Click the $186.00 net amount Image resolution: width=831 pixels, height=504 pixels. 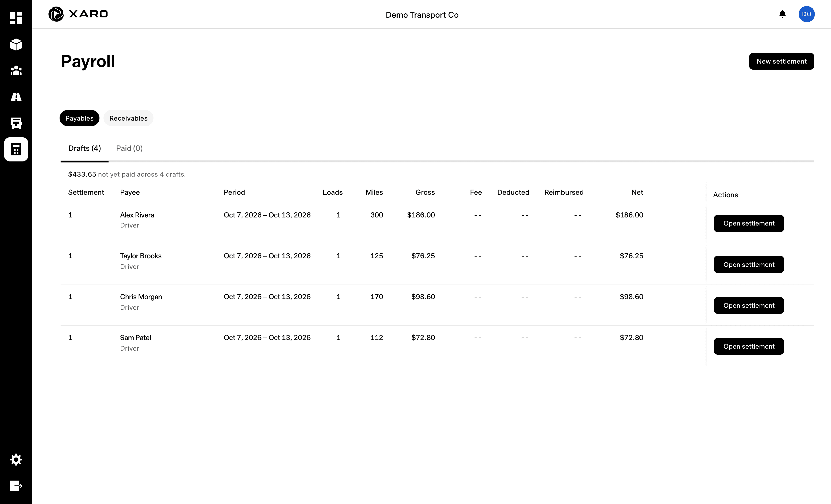tap(629, 215)
